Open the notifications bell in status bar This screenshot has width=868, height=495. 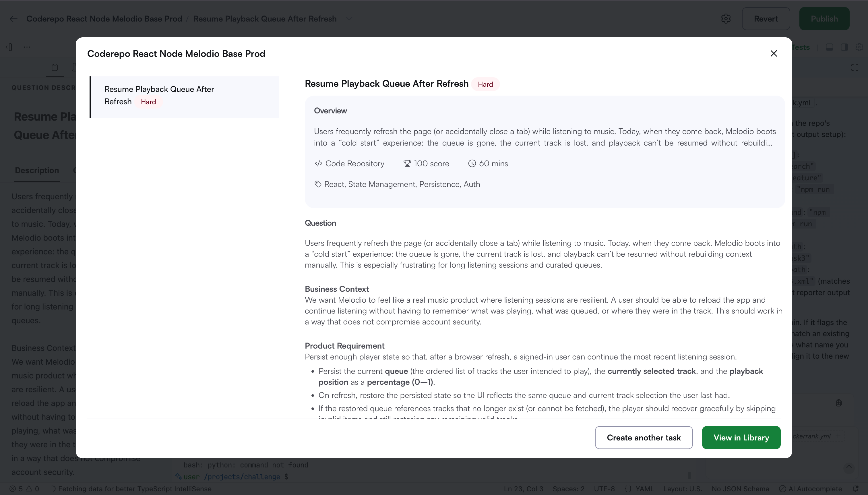(856, 489)
